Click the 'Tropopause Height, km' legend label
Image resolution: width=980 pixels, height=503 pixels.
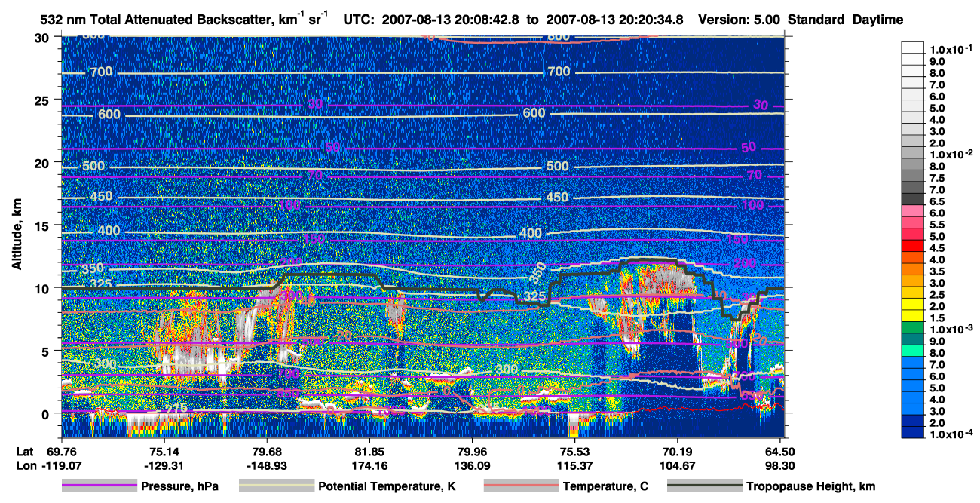click(811, 487)
